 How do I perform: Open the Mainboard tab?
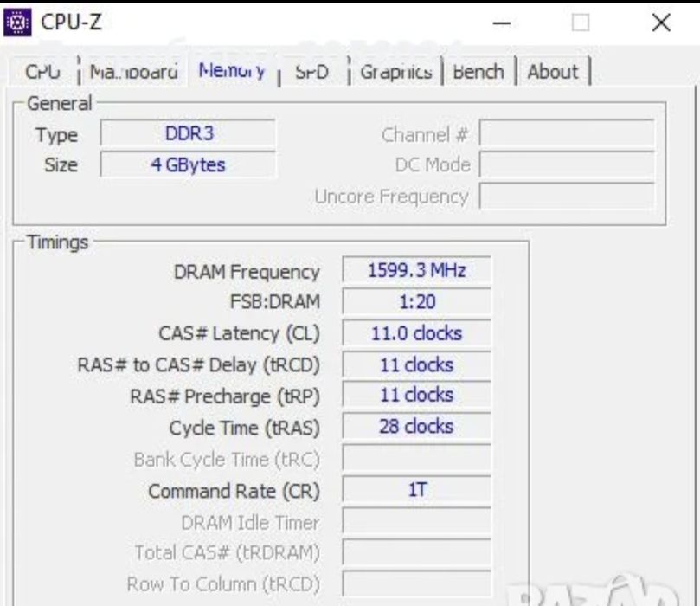[133, 72]
